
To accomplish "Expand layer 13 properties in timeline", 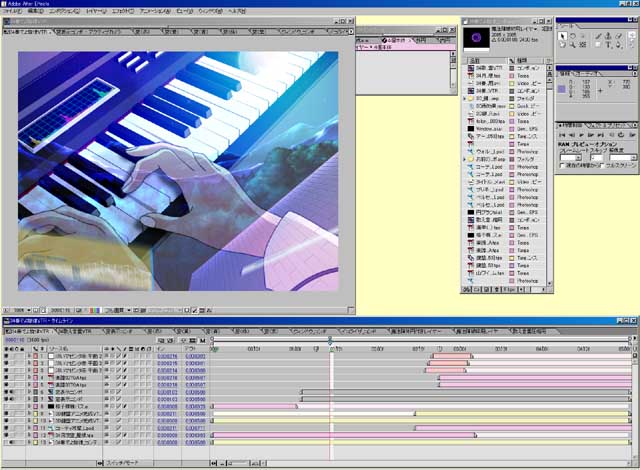I will tap(29, 442).
